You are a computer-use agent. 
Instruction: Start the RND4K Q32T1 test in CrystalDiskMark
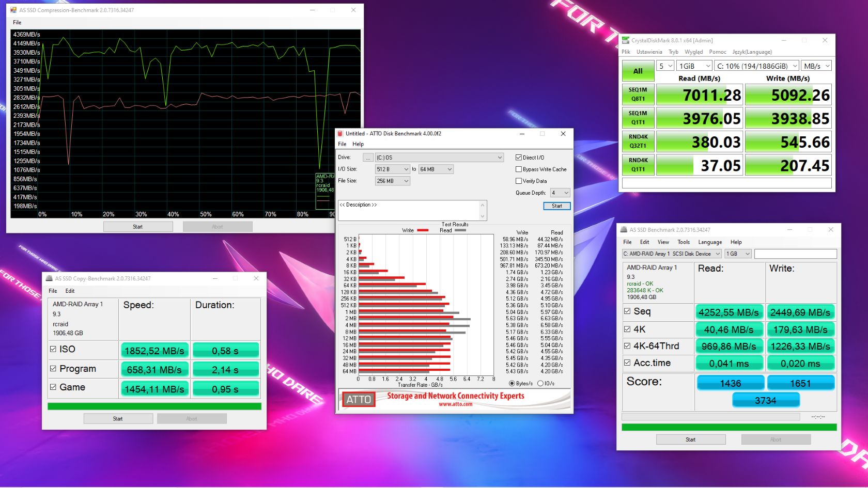tap(638, 141)
